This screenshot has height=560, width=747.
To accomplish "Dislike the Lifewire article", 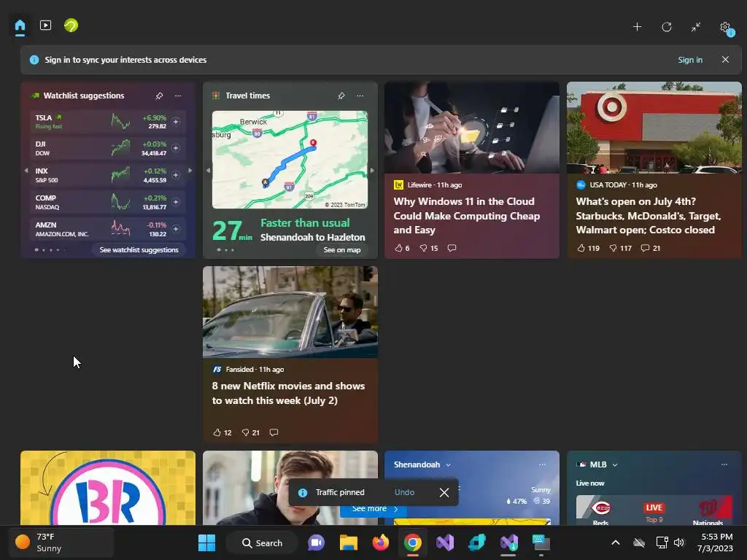I will click(x=428, y=248).
